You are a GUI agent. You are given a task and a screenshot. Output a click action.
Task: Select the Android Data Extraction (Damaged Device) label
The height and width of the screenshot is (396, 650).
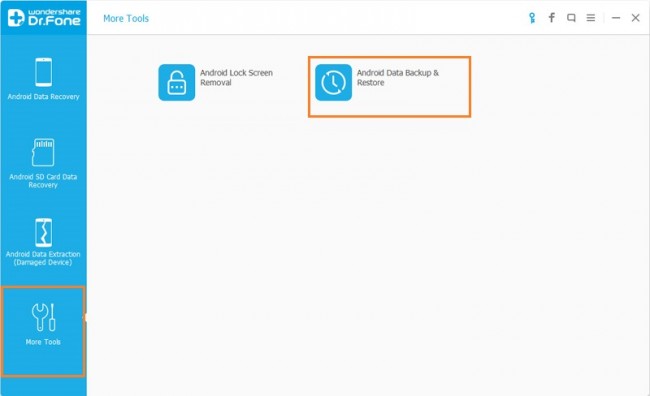[x=43, y=258]
